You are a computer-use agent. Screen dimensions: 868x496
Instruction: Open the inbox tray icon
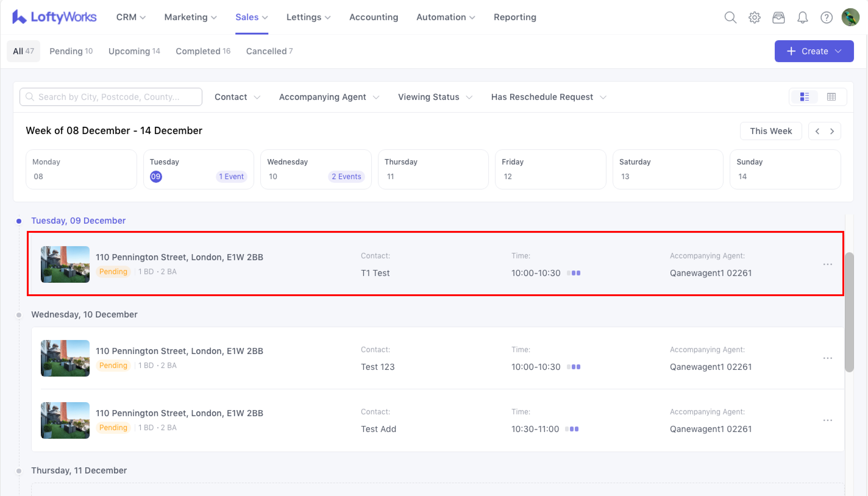tap(778, 17)
